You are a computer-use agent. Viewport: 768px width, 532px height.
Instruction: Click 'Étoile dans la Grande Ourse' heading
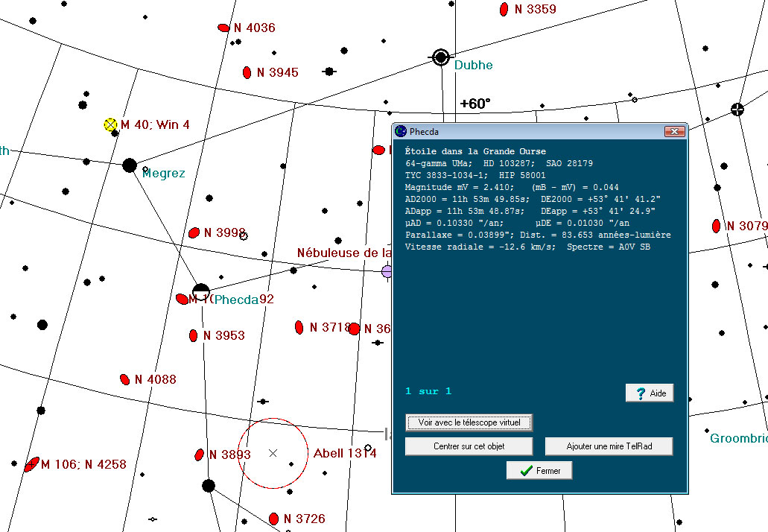(x=475, y=151)
